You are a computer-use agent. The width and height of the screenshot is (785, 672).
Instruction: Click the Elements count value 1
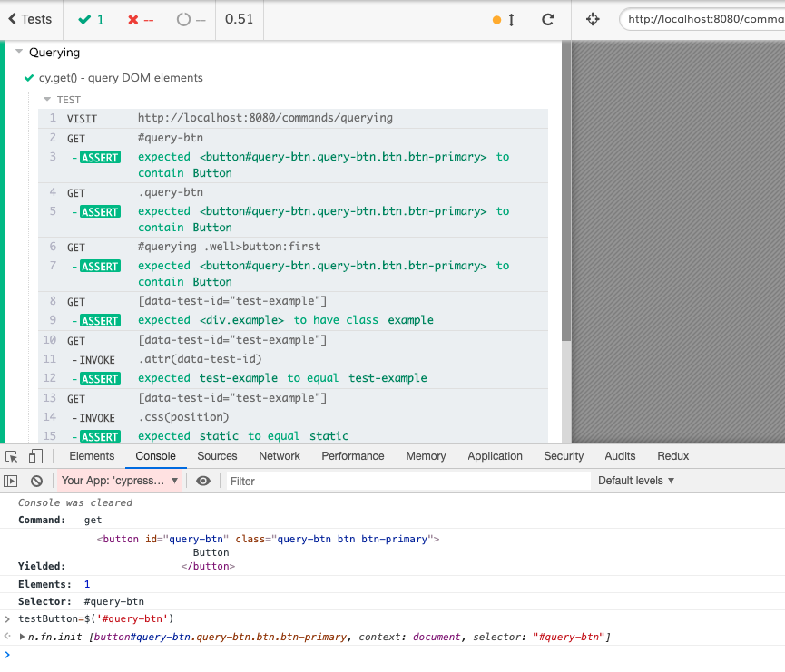click(x=87, y=584)
